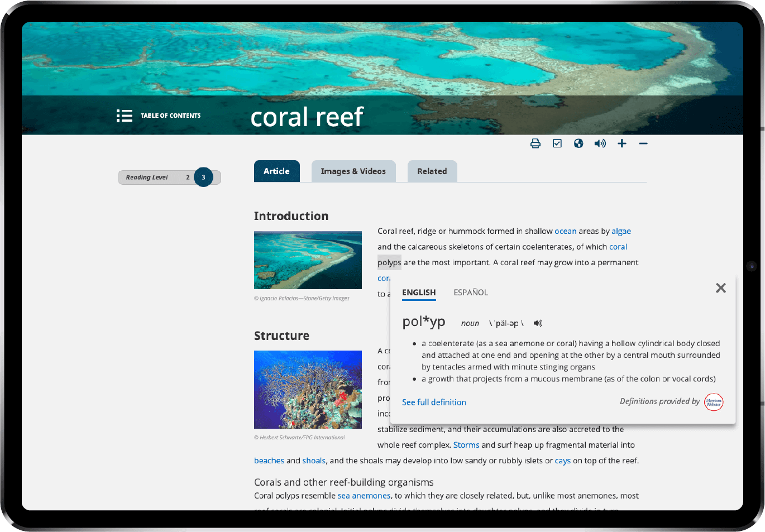Switch the definition to ESPAÑOL
This screenshot has width=765, height=532.
coord(471,293)
